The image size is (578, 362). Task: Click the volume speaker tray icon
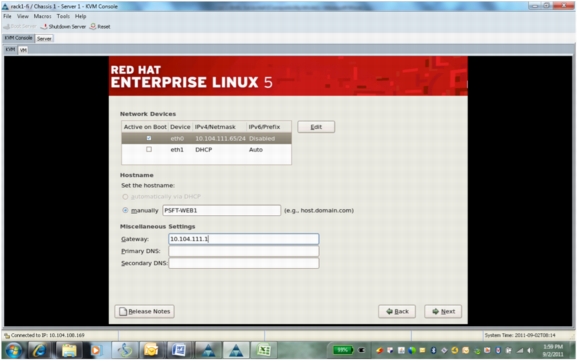click(x=531, y=351)
